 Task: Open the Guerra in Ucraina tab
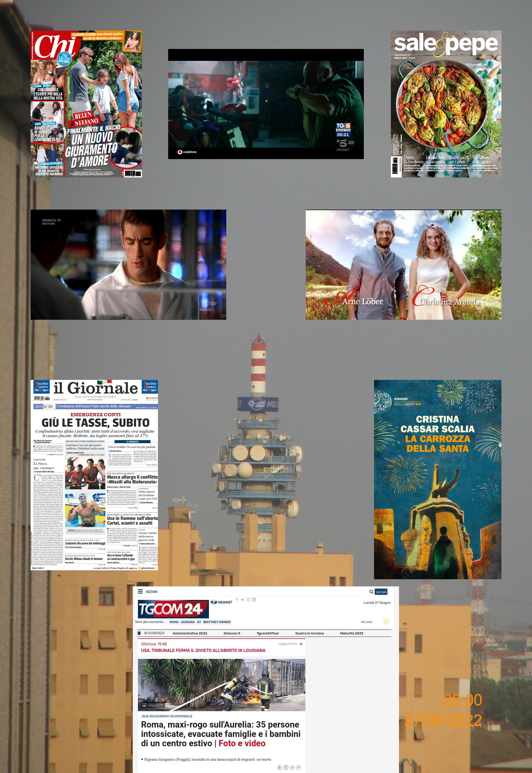(x=309, y=633)
